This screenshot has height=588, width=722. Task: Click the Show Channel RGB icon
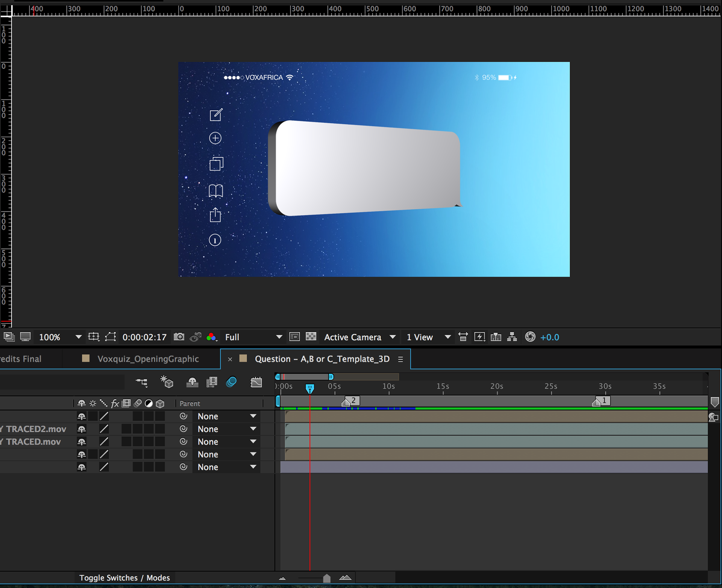(x=211, y=337)
